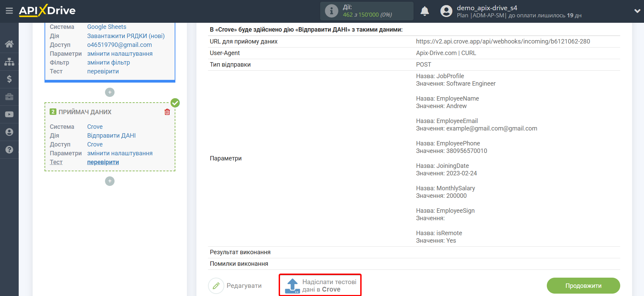
Task: Delete the data receiver block
Action: 167,112
